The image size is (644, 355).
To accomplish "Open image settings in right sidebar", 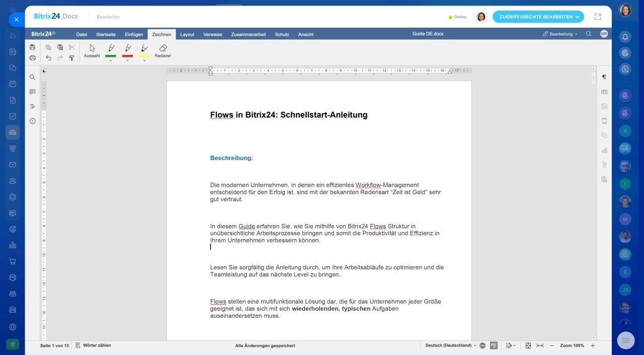I will tap(604, 106).
